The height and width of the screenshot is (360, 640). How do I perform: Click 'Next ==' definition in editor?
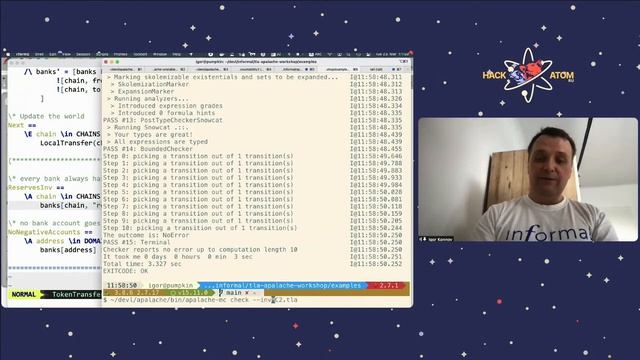22,125
